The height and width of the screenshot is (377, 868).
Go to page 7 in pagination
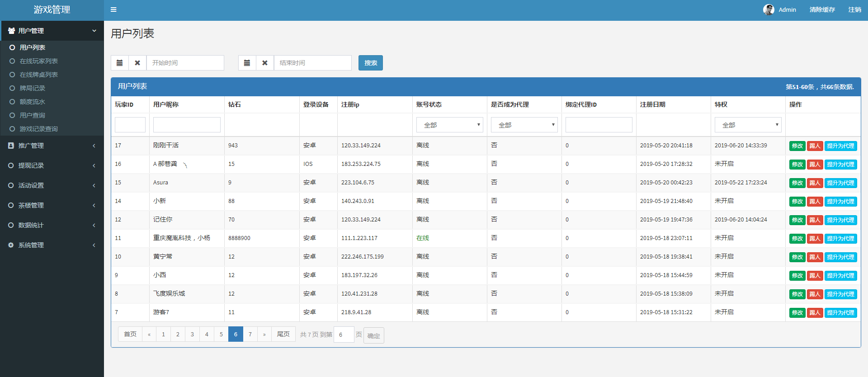click(x=250, y=334)
